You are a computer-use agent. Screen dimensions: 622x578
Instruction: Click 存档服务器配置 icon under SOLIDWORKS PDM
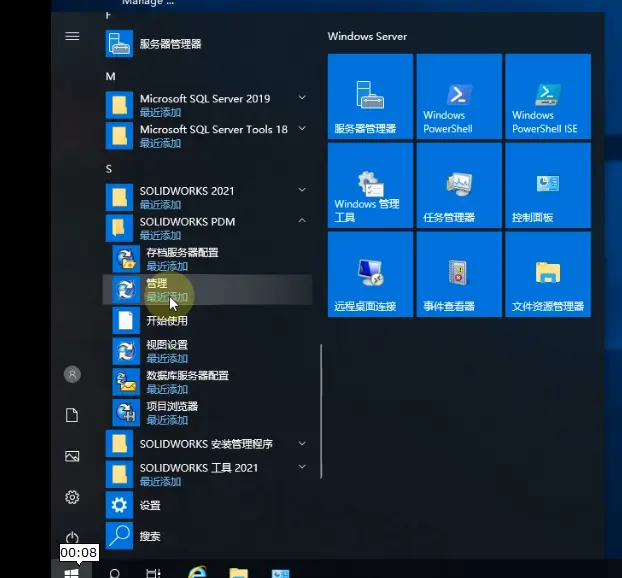click(126, 259)
